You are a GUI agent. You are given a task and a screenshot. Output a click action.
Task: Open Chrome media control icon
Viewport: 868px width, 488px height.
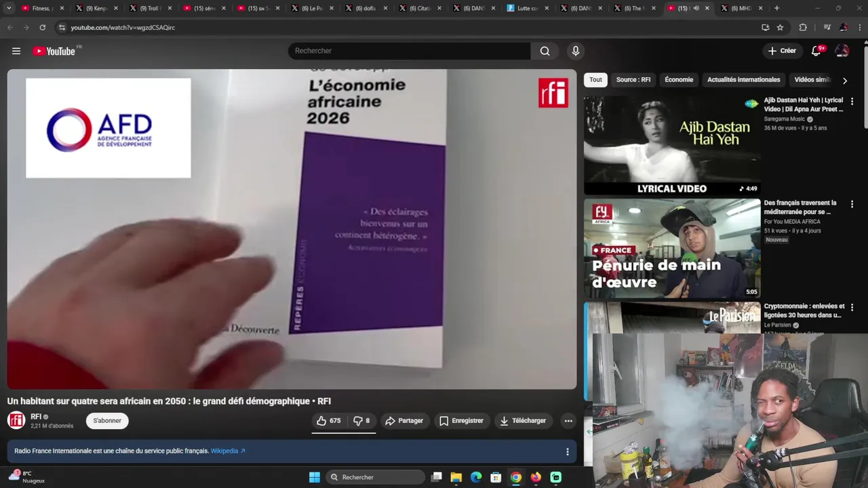pyautogui.click(x=827, y=27)
